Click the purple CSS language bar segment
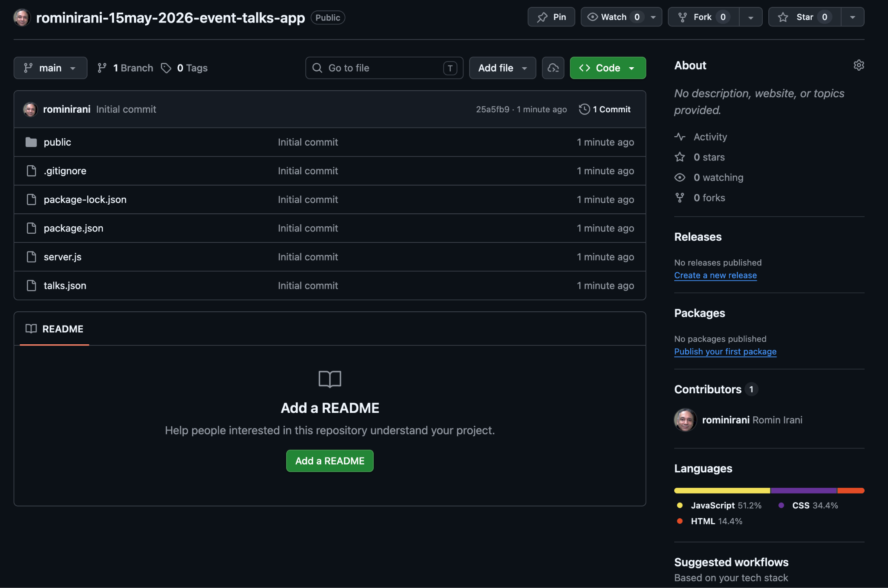Image resolution: width=888 pixels, height=588 pixels. (804, 490)
